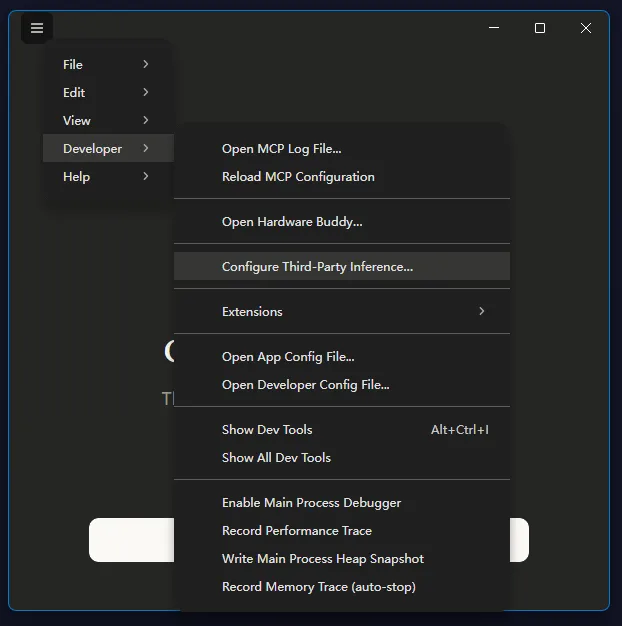This screenshot has height=626, width=622.
Task: Choose Open MCP Log File…
Action: coord(342,149)
